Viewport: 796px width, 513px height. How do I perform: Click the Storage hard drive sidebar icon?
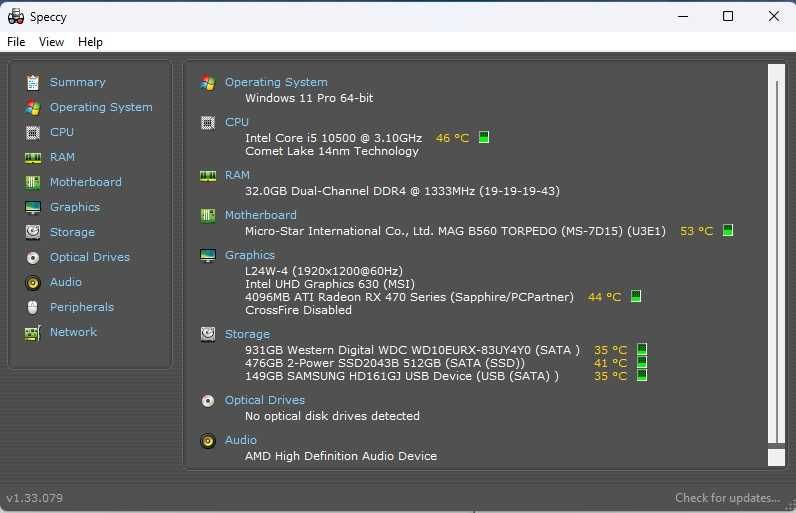[x=33, y=232]
